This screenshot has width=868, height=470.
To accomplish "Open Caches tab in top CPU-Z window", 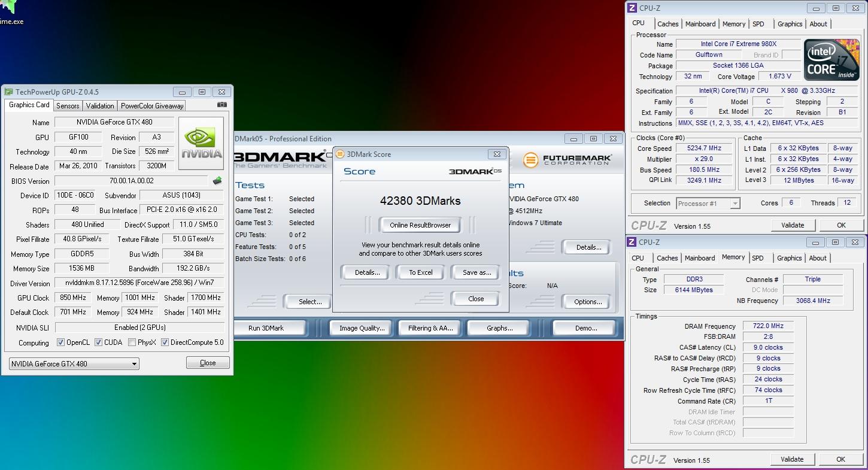I will (668, 24).
